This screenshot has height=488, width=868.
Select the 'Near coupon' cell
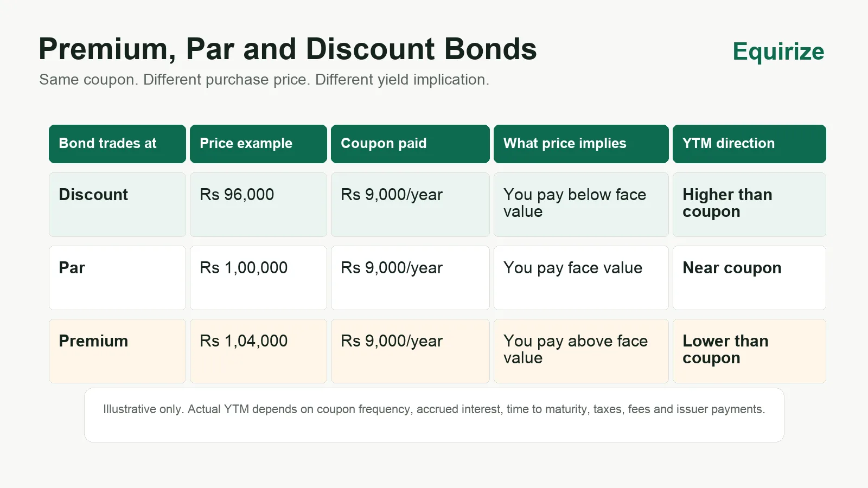click(749, 278)
